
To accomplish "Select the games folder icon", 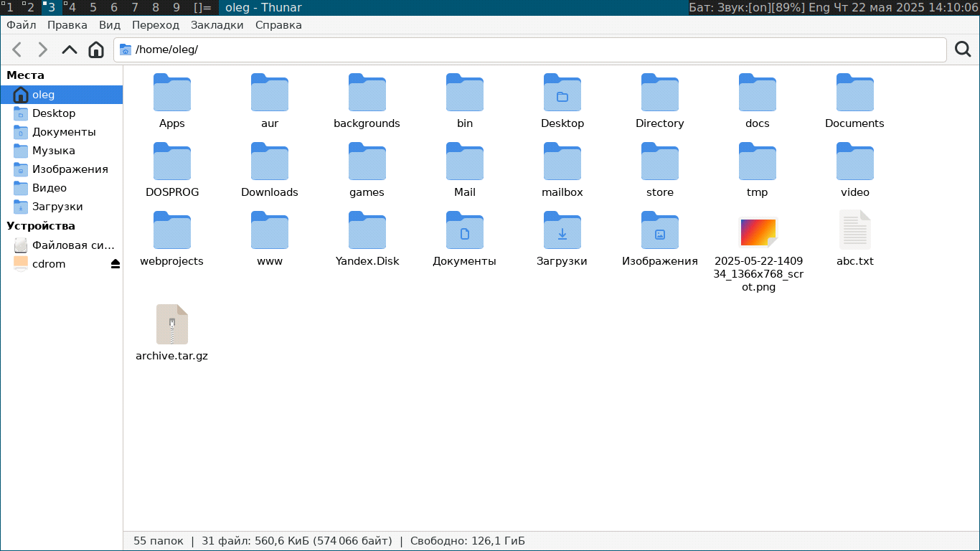I will 367,161.
